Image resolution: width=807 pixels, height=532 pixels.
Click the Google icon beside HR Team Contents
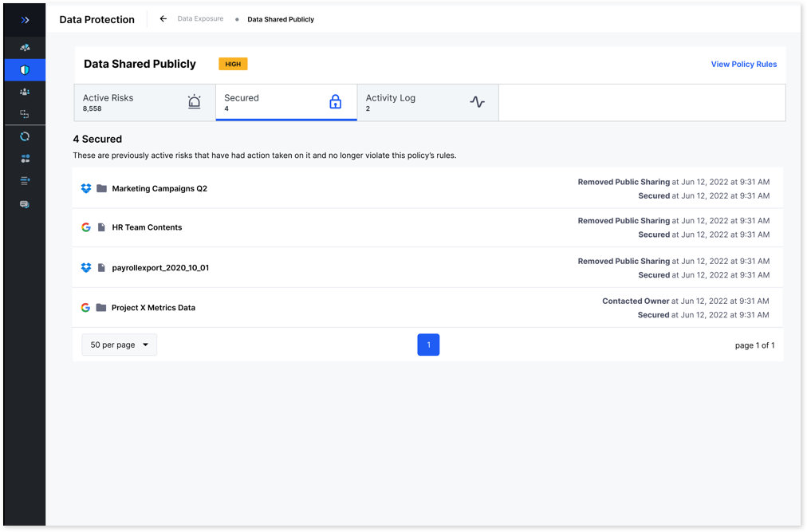(x=86, y=227)
